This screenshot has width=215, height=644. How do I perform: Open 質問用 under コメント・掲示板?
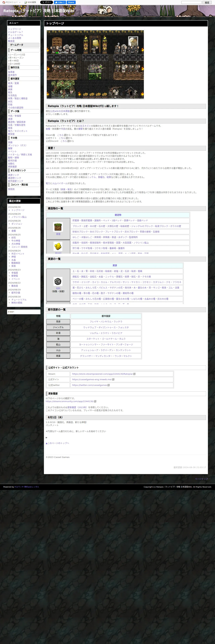pyautogui.click(x=11, y=189)
